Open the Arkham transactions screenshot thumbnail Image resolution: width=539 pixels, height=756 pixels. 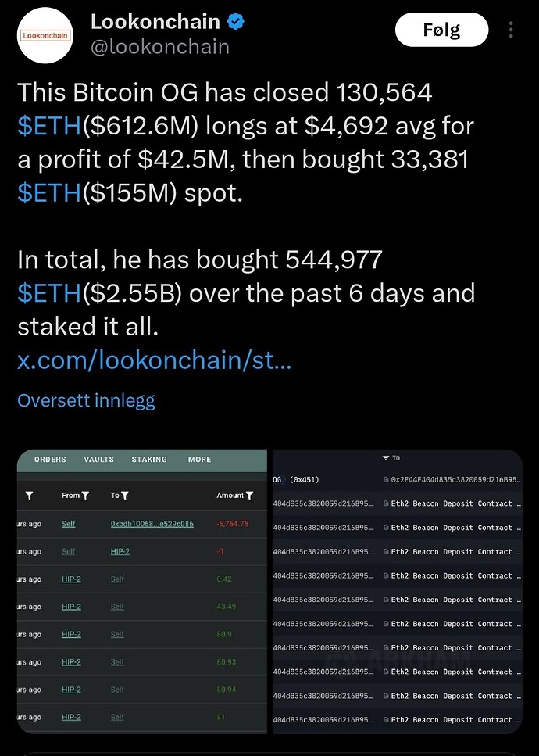pyautogui.click(x=396, y=591)
